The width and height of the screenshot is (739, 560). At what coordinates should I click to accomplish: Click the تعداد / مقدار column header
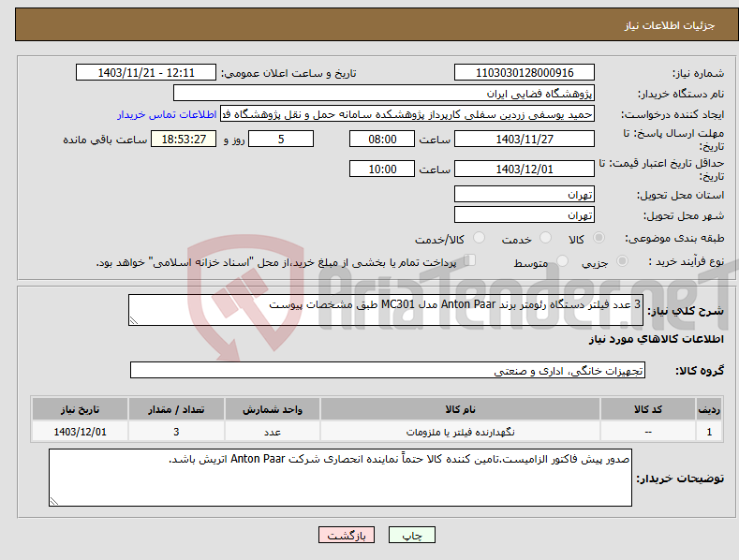(x=176, y=409)
